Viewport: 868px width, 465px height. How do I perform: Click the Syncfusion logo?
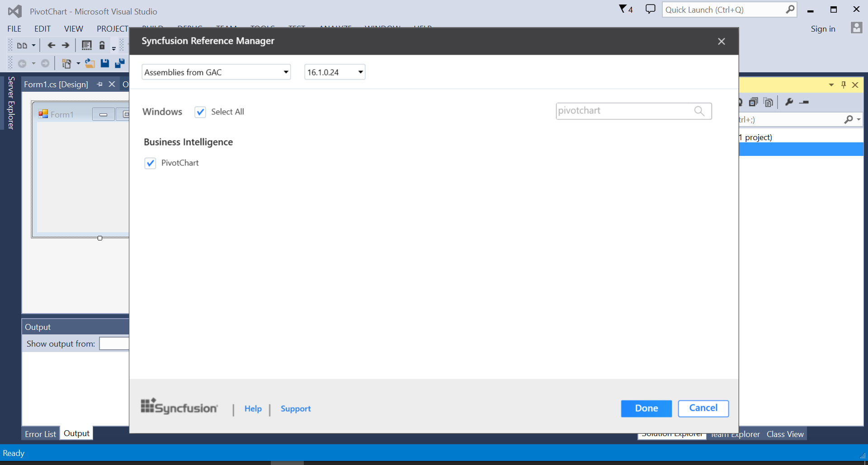coord(179,407)
